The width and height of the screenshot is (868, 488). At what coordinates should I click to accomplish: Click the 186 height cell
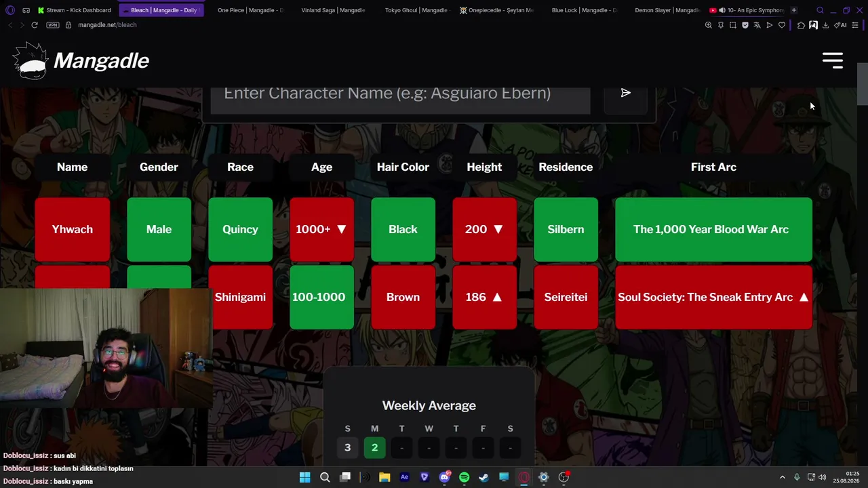(x=484, y=297)
